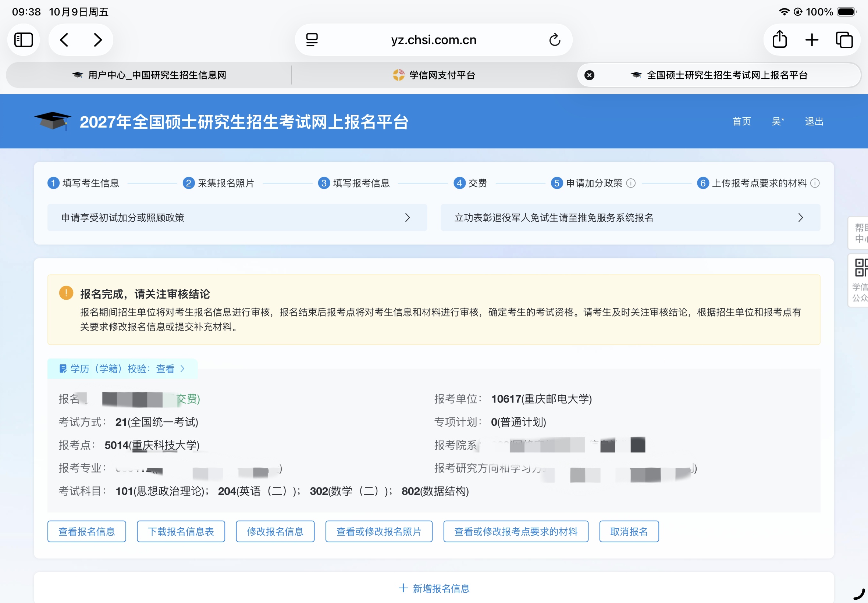Image resolution: width=868 pixels, height=603 pixels.
Task: Open 学历（学籍）校验 查看 chevron
Action: coord(182,368)
